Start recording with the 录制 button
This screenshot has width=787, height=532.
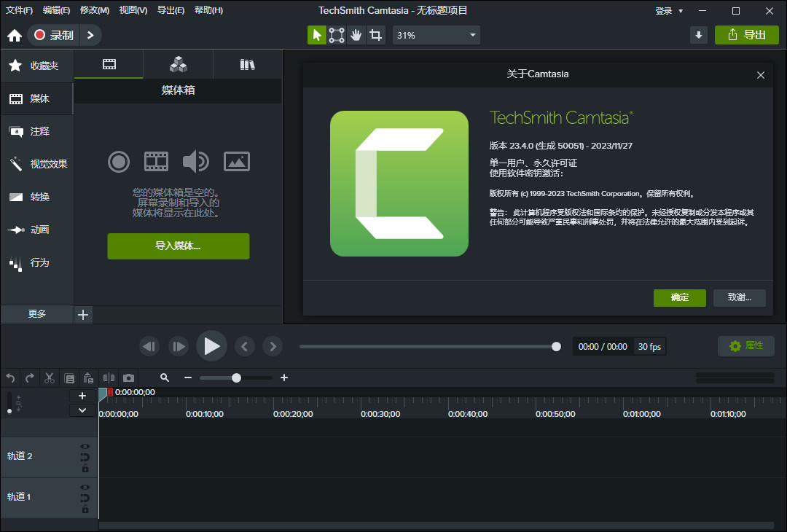point(54,35)
